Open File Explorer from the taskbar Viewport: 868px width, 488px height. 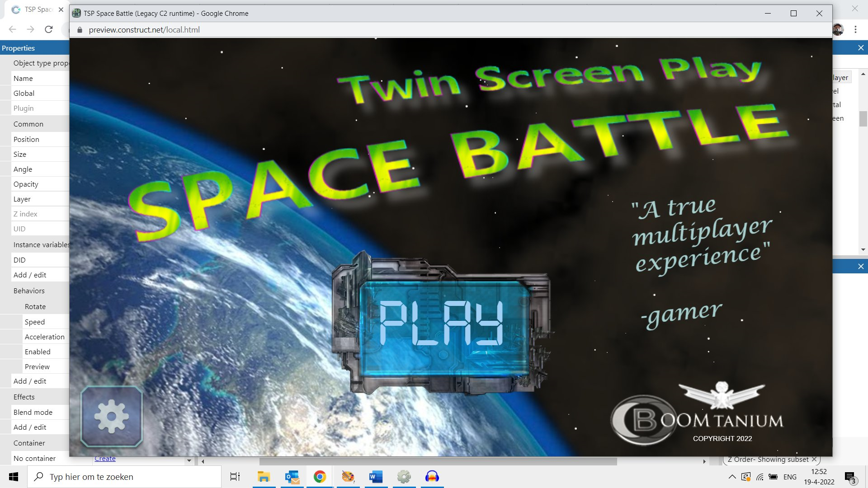coord(264,477)
